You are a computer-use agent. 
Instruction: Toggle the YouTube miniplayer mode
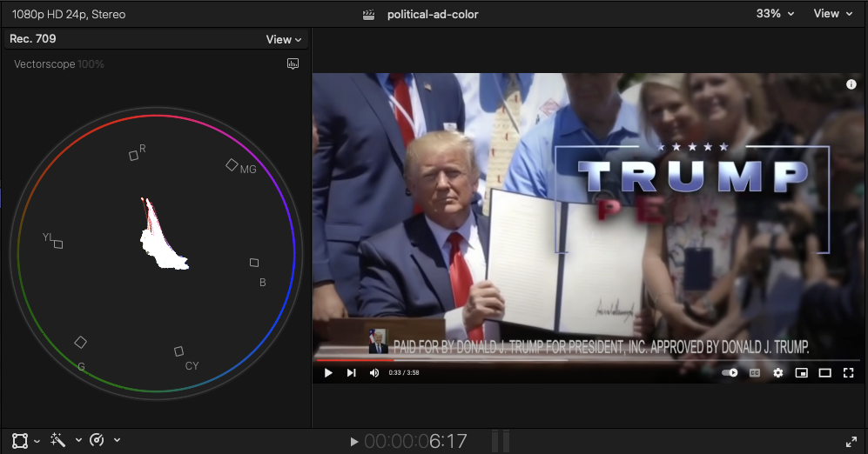(802, 373)
